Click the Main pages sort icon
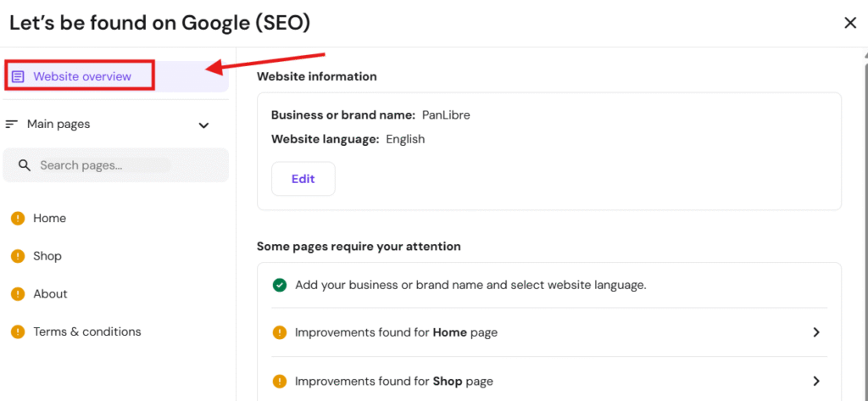Viewport: 868px width, 401px height. coord(12,124)
